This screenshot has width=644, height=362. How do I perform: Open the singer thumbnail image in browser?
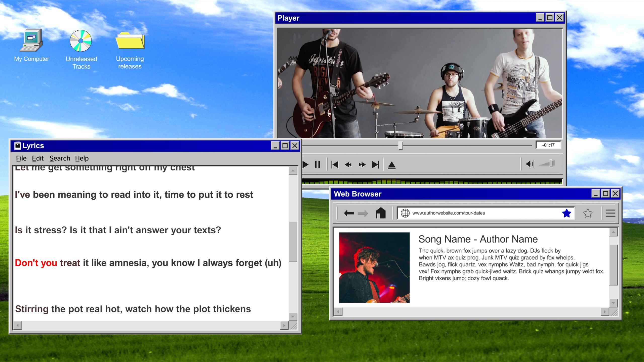click(x=374, y=267)
